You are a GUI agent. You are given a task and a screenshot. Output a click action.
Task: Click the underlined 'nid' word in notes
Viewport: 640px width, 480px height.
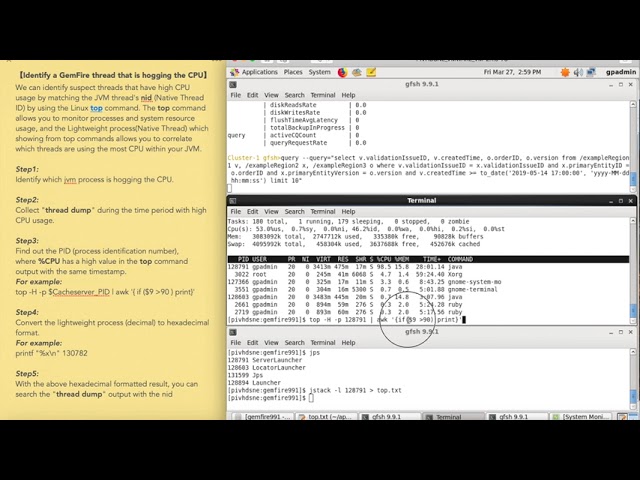click(146, 98)
